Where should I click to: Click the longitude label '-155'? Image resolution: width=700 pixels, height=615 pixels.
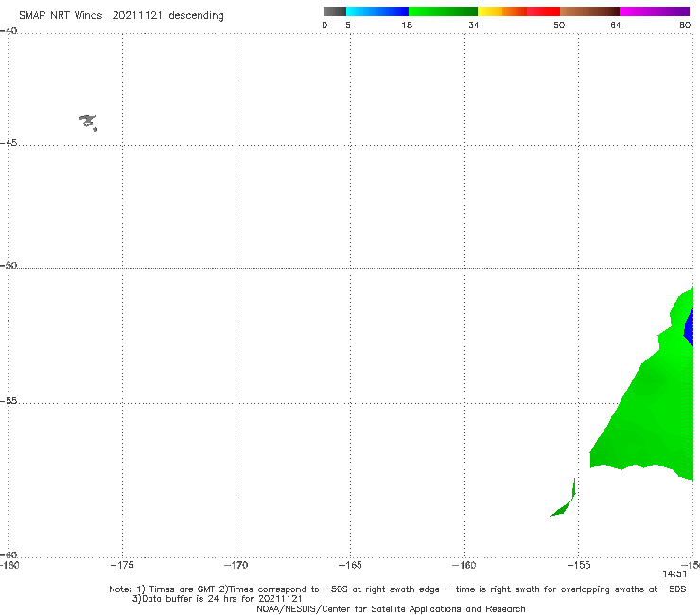click(x=579, y=565)
